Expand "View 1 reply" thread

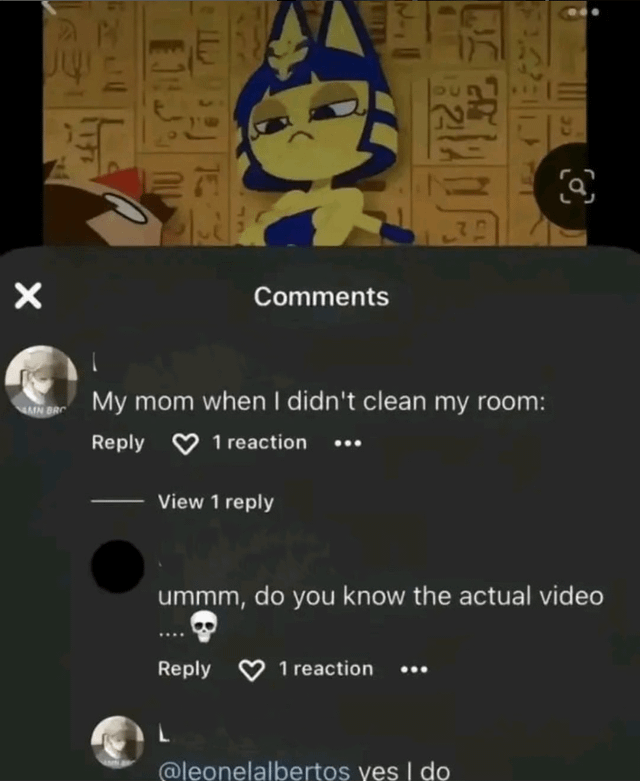click(x=216, y=502)
